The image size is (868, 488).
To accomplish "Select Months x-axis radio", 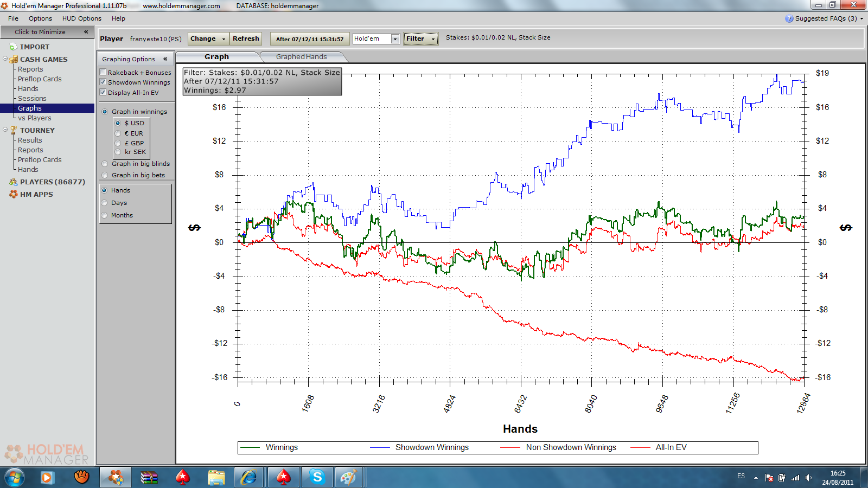I will 104,215.
